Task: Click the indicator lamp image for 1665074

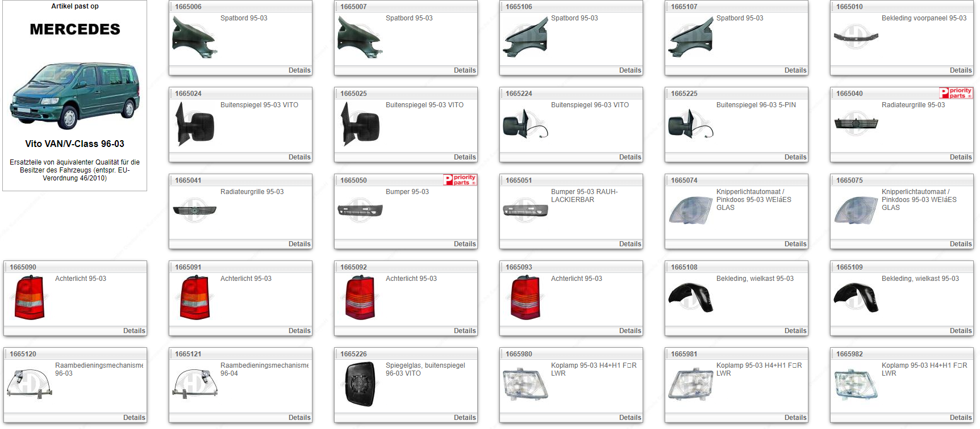Action: [x=690, y=211]
